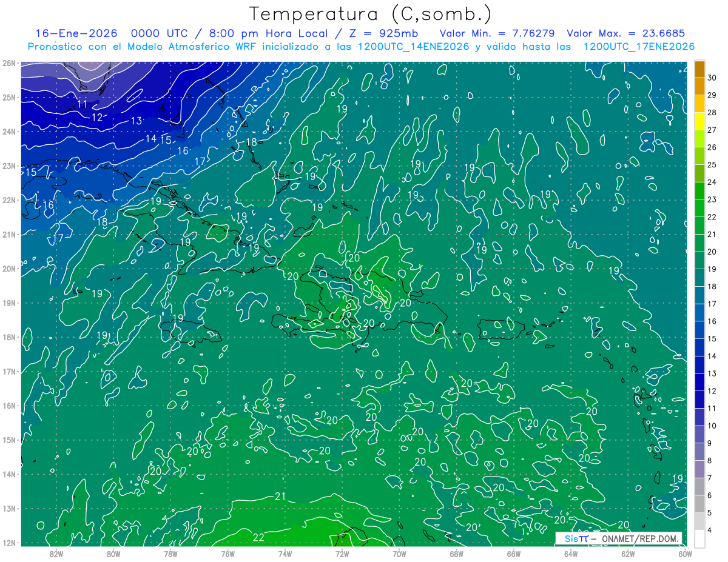Click the '17N' latitude axis label
Image resolution: width=728 pixels, height=562 pixels.
8,371
